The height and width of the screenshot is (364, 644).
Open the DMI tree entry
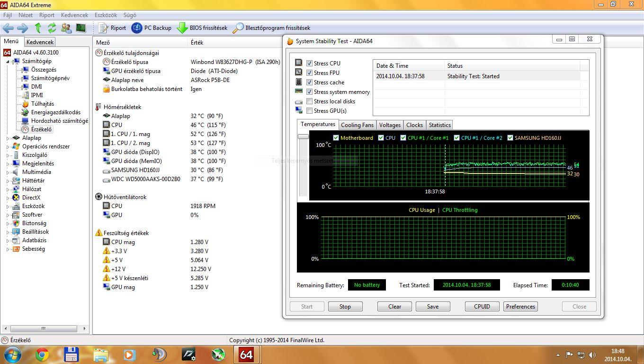(x=36, y=87)
